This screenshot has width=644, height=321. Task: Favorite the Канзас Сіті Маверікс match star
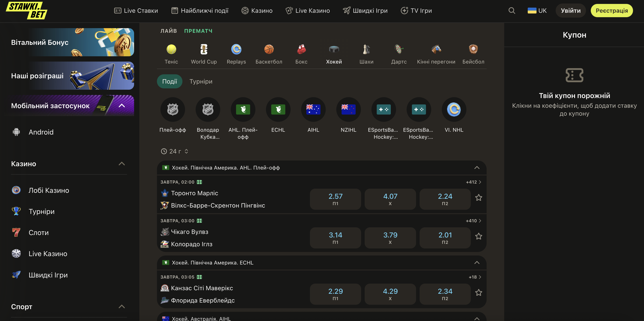(x=478, y=292)
